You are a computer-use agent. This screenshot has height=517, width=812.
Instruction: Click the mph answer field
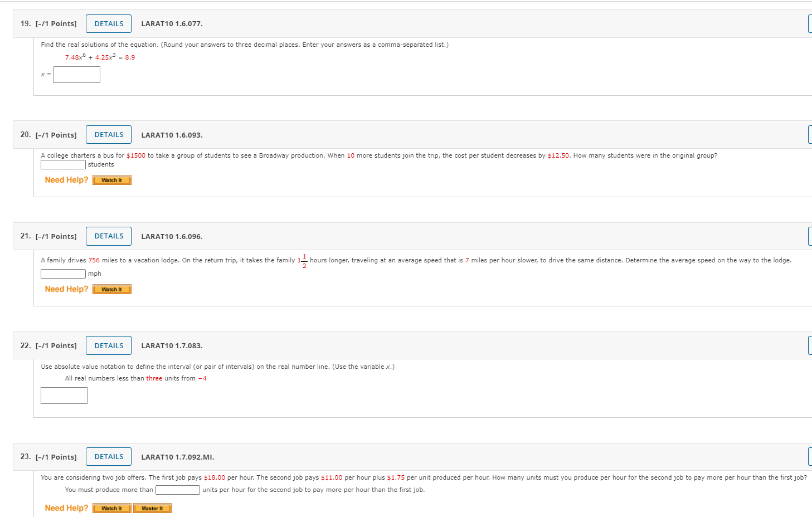(x=63, y=274)
